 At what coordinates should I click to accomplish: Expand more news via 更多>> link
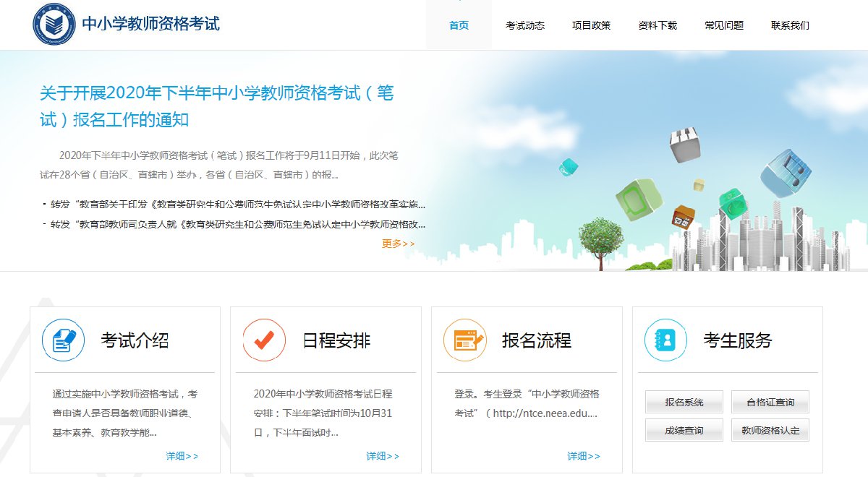[x=398, y=244]
